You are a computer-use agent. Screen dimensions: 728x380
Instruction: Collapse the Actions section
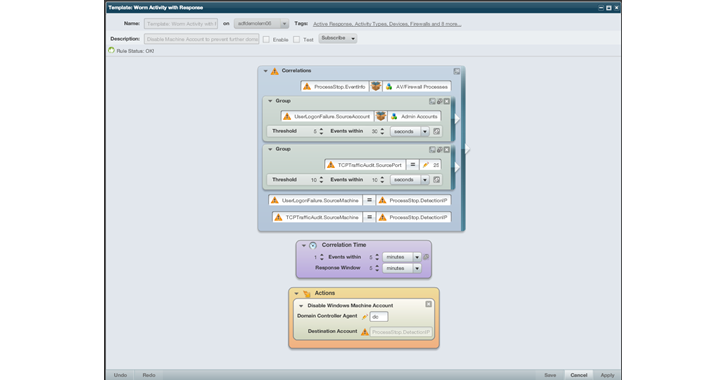(x=296, y=294)
